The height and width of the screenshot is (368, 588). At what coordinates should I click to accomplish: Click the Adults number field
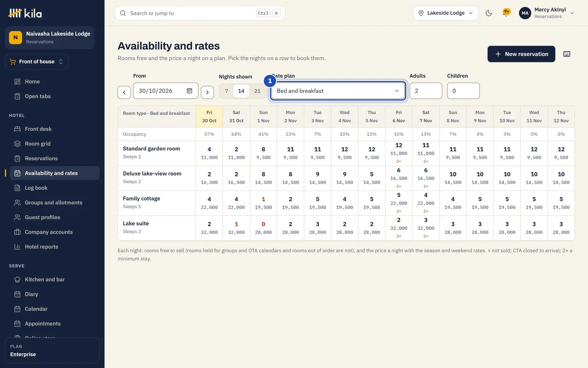[x=426, y=91]
